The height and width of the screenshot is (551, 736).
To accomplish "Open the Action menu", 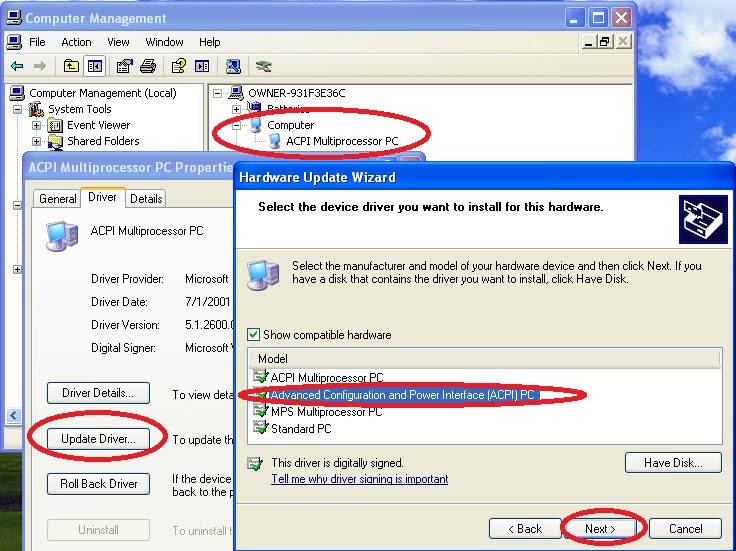I will coord(76,42).
